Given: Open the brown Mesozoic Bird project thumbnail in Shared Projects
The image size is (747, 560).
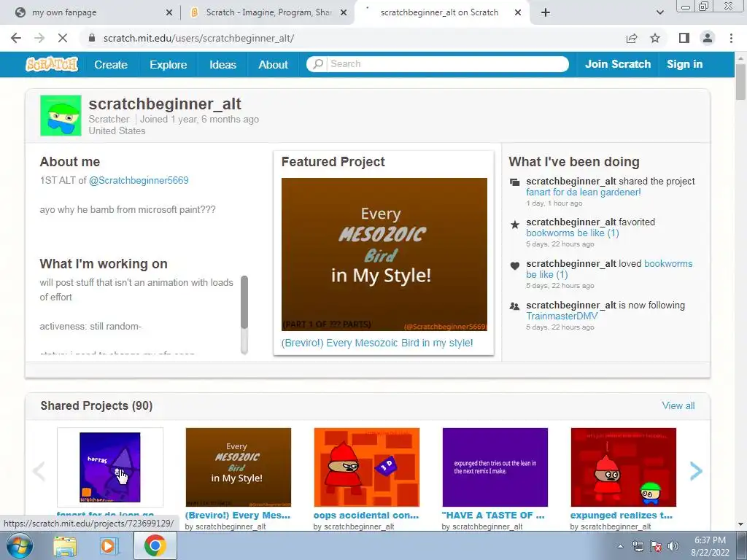Looking at the screenshot, I should tap(239, 467).
